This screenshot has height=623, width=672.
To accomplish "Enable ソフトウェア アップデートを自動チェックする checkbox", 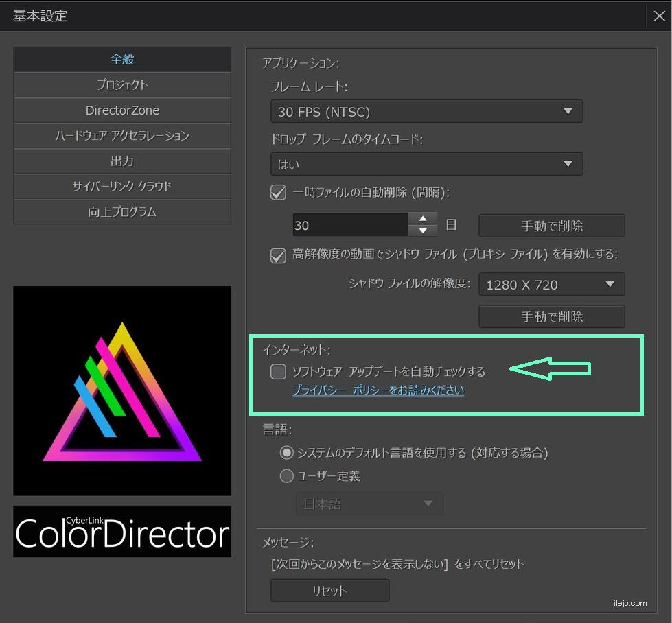I will tap(278, 371).
